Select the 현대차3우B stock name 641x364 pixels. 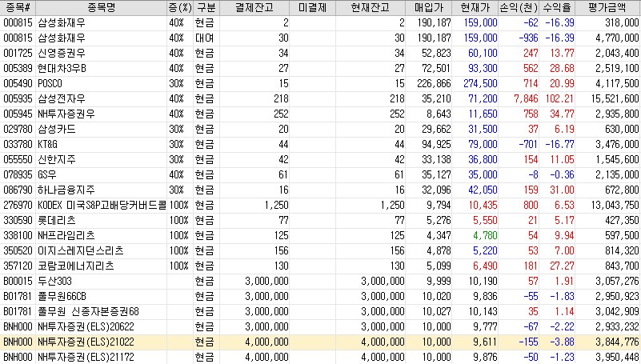tap(62, 68)
